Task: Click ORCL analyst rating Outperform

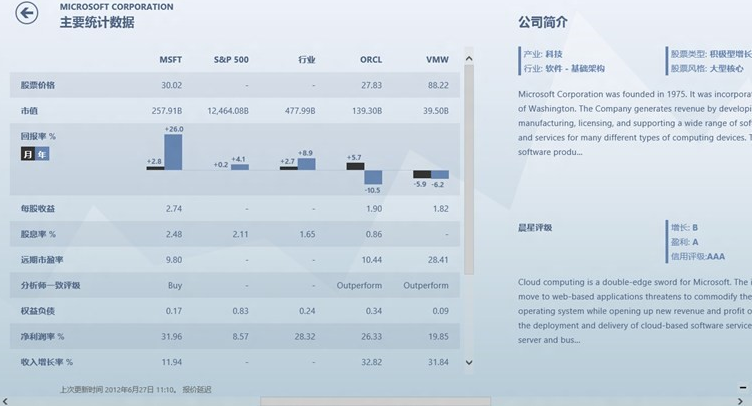Action: coord(359,286)
